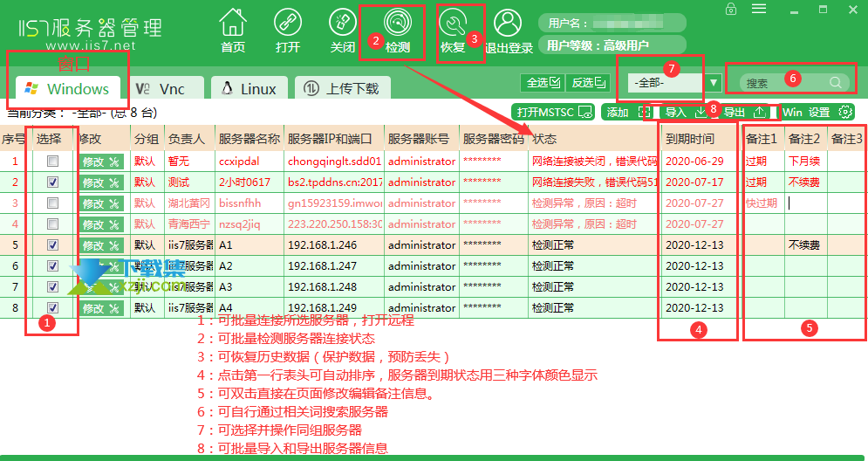Open the 上传下载 tab

tap(343, 89)
